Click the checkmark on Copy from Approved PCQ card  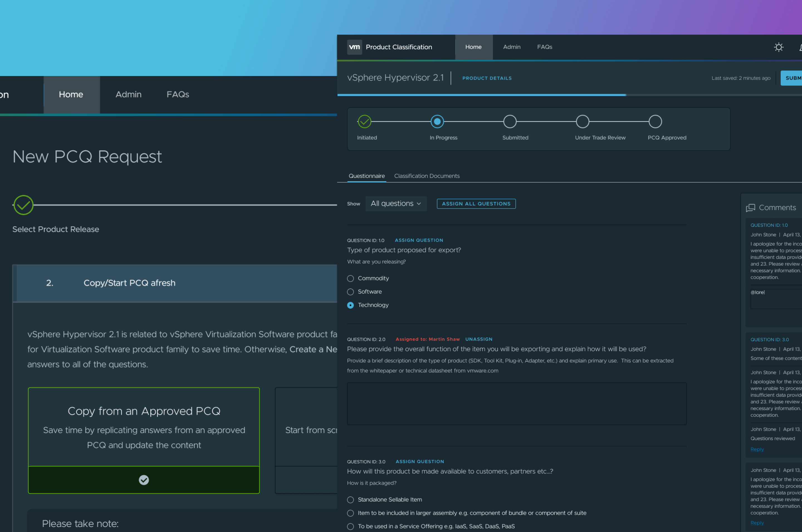tap(144, 480)
